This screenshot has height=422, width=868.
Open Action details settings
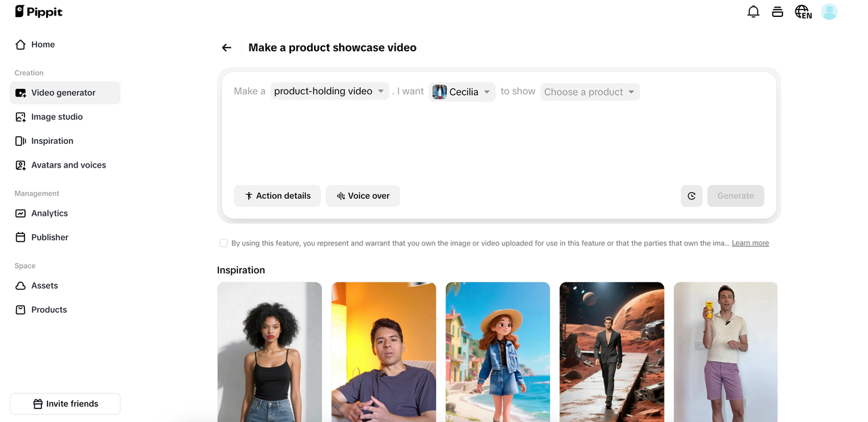[x=277, y=195]
